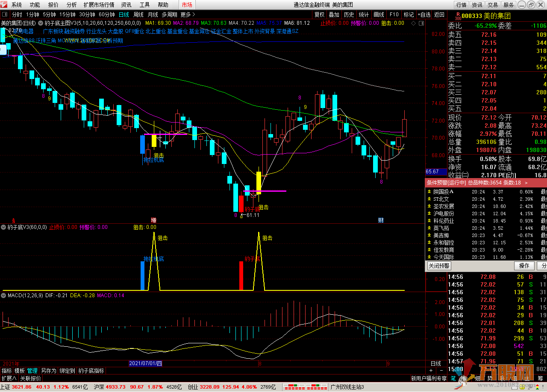Image resolution: width=547 pixels, height=392 pixels.
Task: Click 绑定到 bottom tab
Action: [67, 371]
